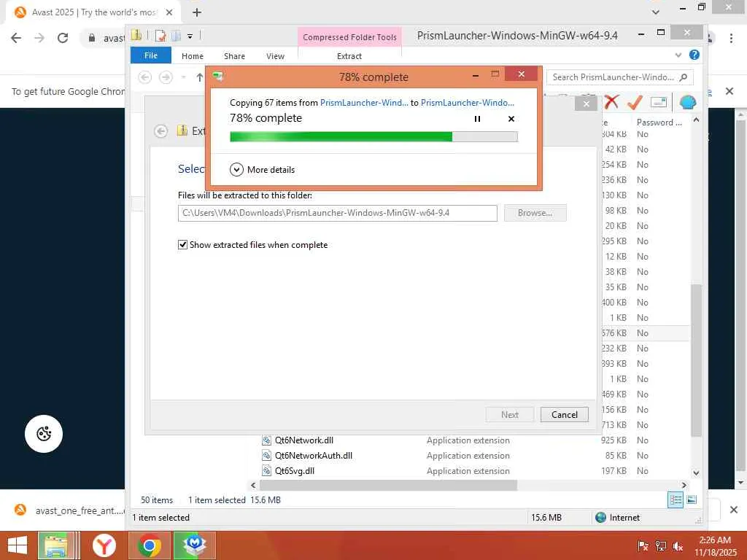
Task: Switch to Large icons view layout
Action: (x=692, y=499)
